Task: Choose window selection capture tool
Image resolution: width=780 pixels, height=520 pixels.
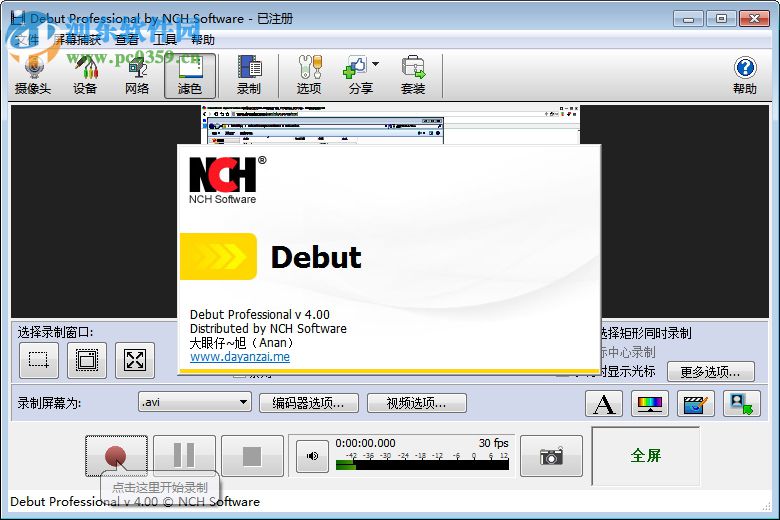Action: pos(87,360)
